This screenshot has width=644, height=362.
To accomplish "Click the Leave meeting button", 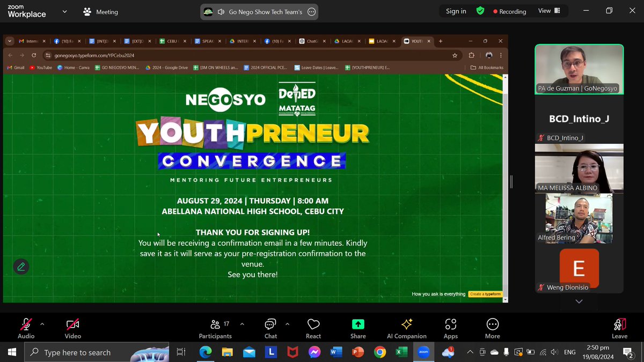I will pos(619,328).
